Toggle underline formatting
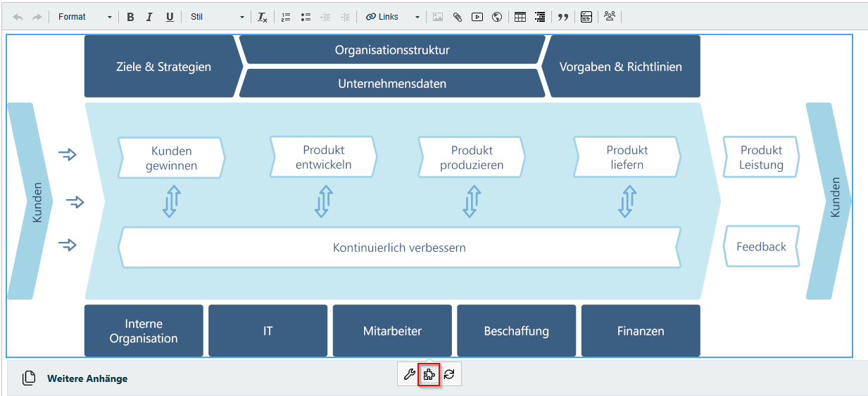Viewport: 868px width, 396px height. [x=170, y=17]
